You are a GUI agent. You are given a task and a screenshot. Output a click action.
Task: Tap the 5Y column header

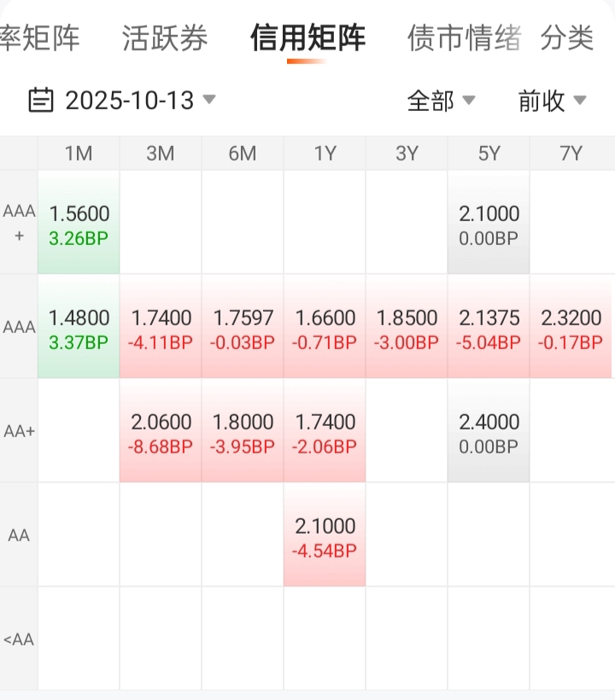pos(489,154)
